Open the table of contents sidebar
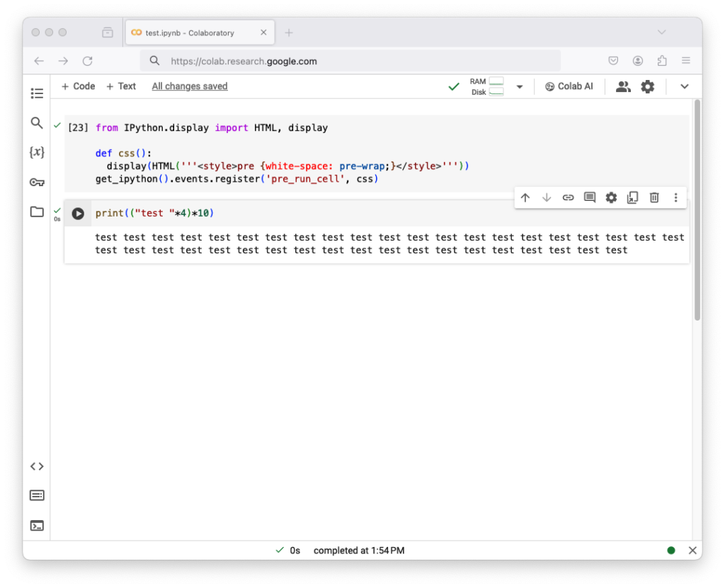 [37, 93]
